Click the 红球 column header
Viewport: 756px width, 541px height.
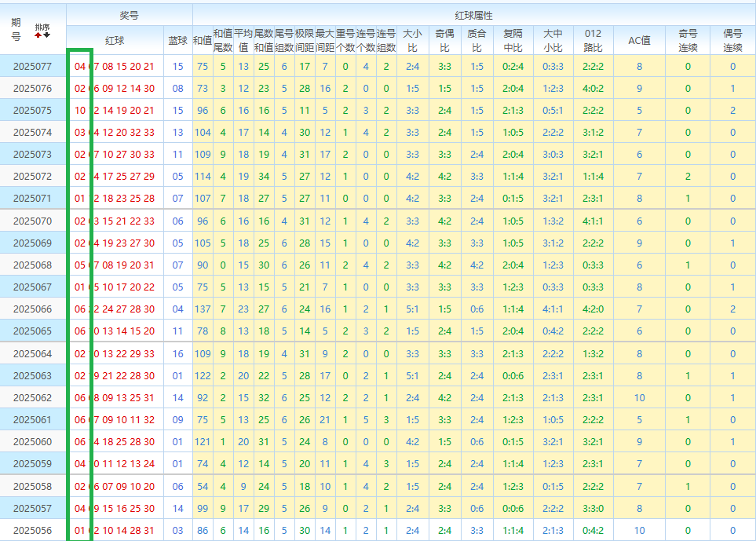(115, 41)
